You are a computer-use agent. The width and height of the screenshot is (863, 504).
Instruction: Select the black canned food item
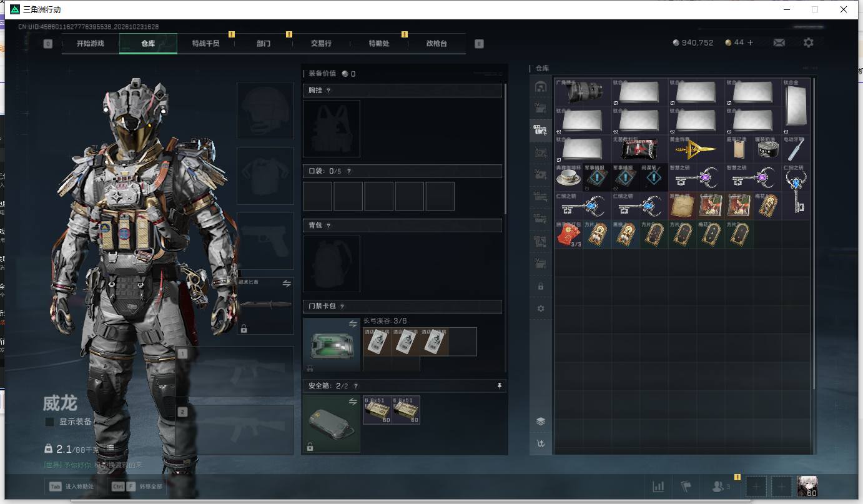(x=767, y=149)
